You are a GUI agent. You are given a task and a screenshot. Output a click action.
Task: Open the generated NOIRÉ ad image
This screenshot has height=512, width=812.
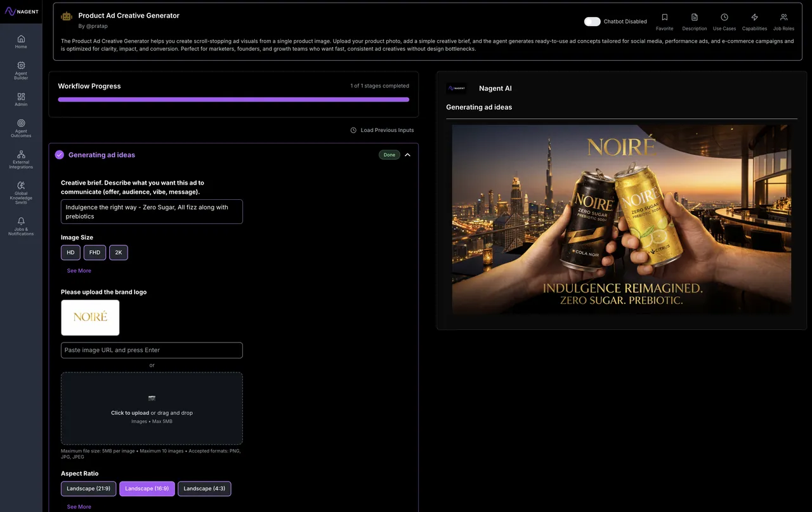pyautogui.click(x=622, y=220)
